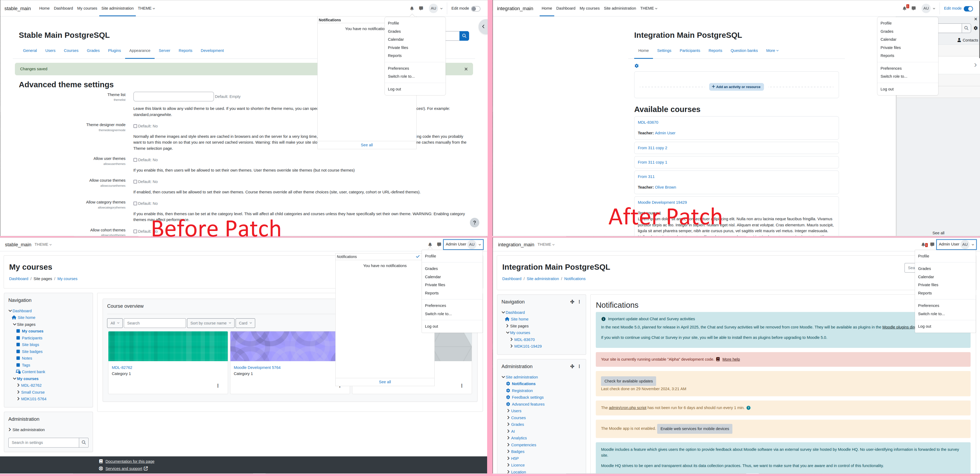Toggle Edit mode switch in integration_main top panel
Image resolution: width=980 pixels, height=476 pixels.
click(x=968, y=9)
